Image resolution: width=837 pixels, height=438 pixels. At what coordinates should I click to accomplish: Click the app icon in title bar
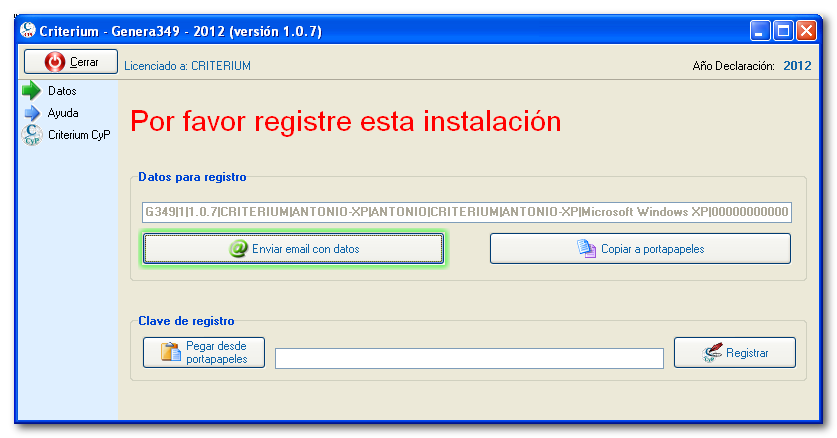point(27,30)
